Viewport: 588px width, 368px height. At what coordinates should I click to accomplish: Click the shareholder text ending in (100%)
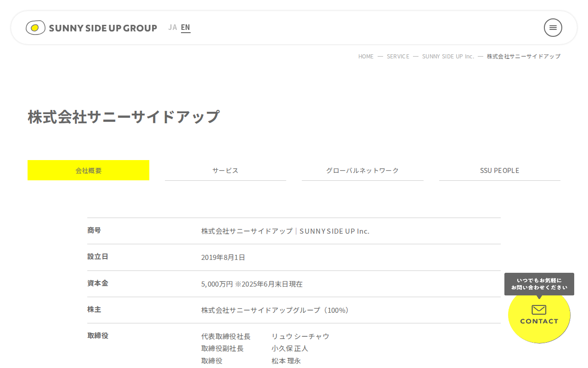(x=277, y=310)
